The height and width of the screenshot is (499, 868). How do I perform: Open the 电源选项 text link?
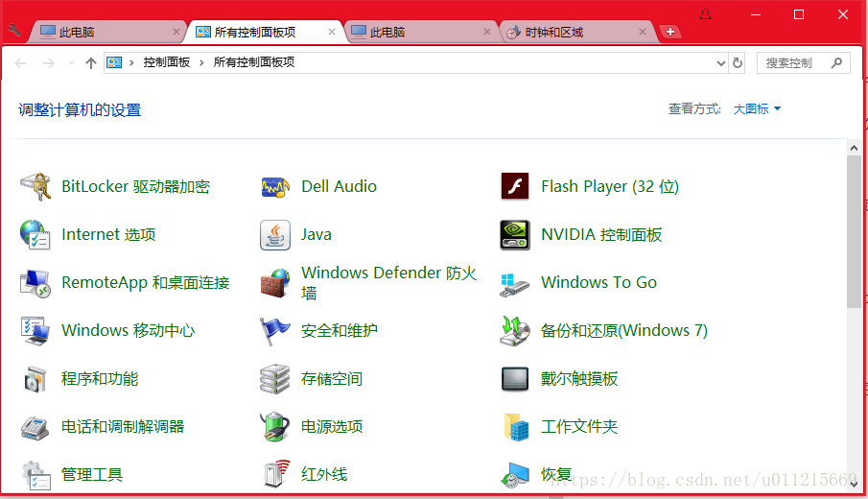(332, 426)
